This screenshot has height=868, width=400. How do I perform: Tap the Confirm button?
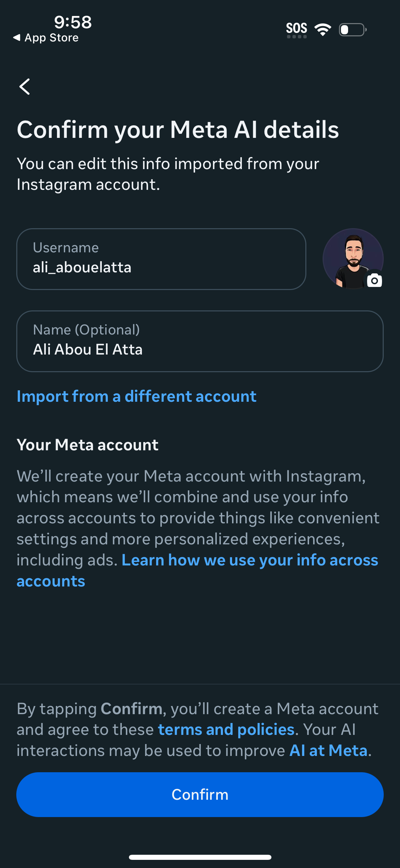200,794
